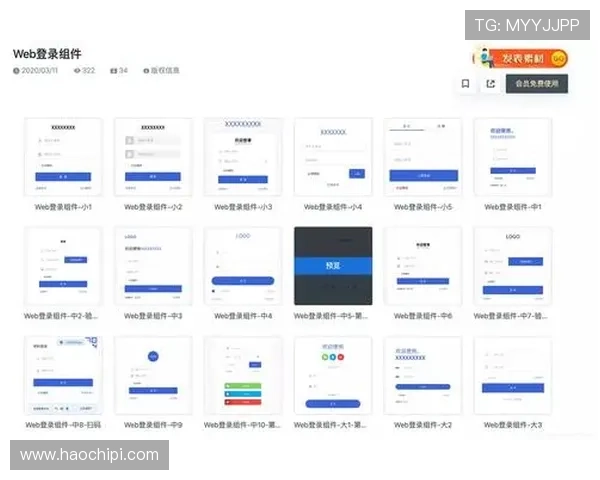The width and height of the screenshot is (600, 480).
Task: Open the Web登录组件-中3 thumbnail
Action: tap(153, 266)
